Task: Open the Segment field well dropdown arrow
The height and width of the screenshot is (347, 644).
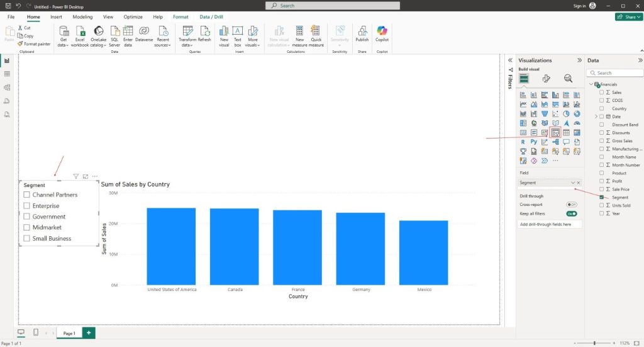Action: coord(572,183)
